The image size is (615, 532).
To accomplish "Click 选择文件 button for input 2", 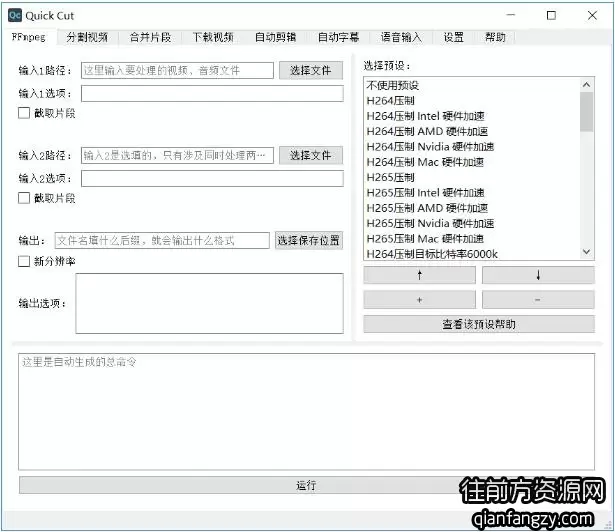I will point(311,155).
